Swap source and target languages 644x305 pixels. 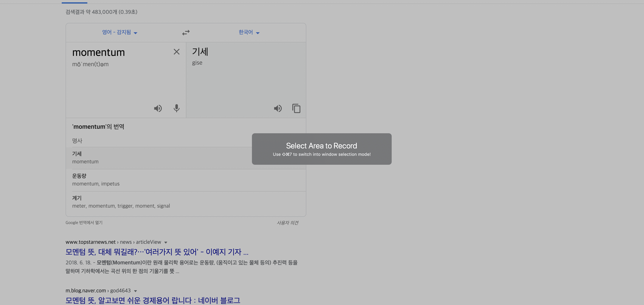click(186, 32)
